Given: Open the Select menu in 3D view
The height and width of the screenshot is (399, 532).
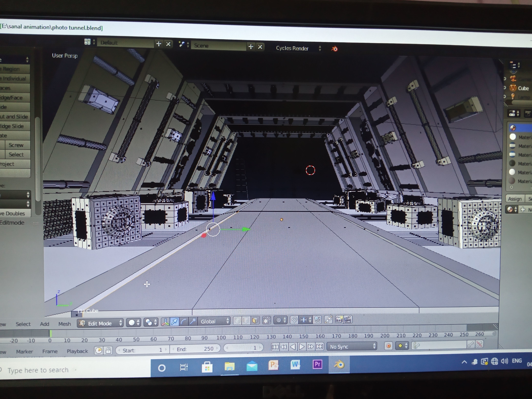Looking at the screenshot, I should click(23, 324).
